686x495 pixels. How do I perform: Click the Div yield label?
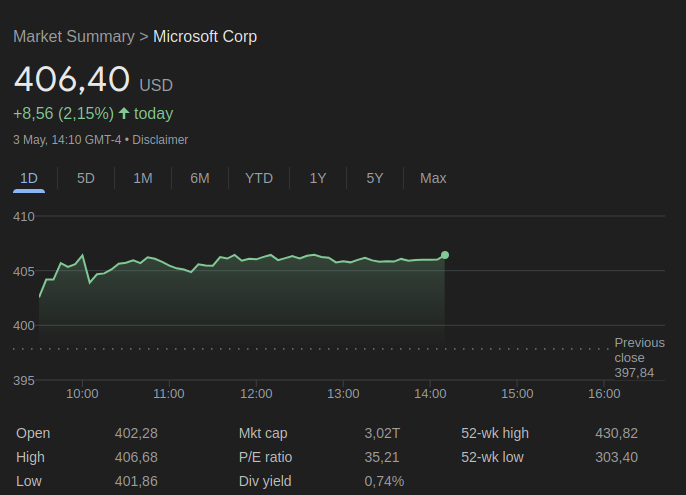265,481
